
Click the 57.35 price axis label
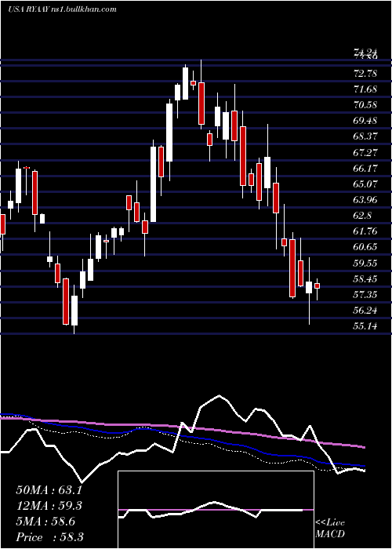coord(366,294)
